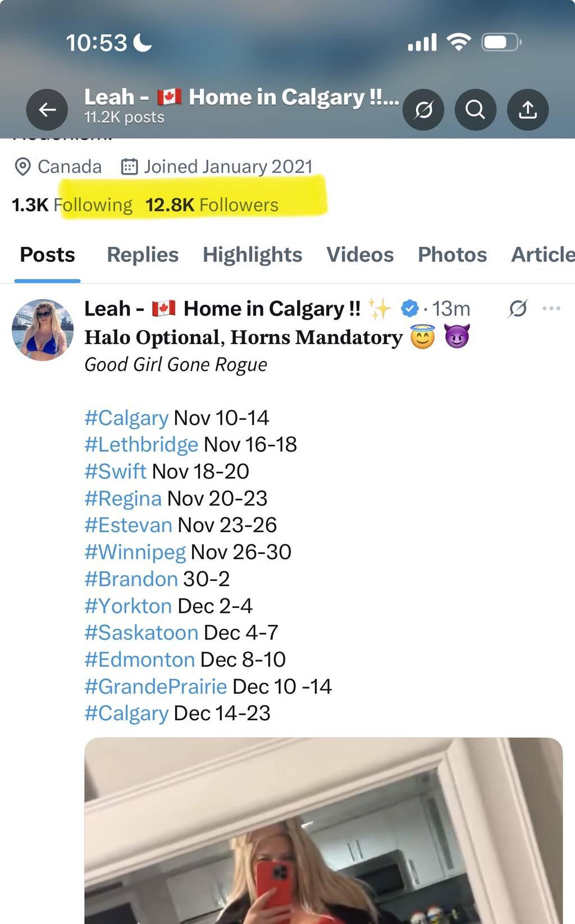Switch to the Replies tab
This screenshot has height=924, width=575.
coord(143,255)
